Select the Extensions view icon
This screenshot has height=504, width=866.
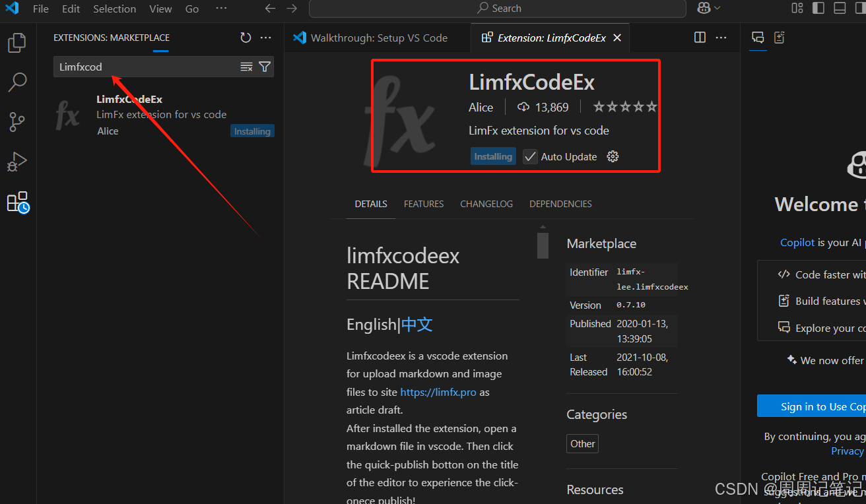[x=17, y=202]
